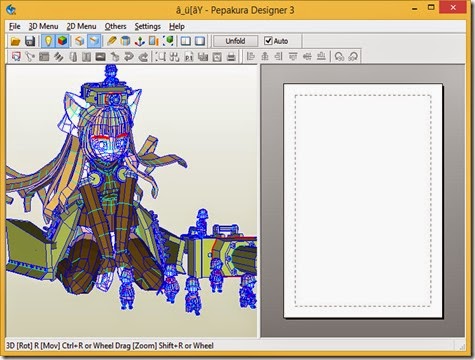Open the 3D Menu

pyautogui.click(x=43, y=26)
